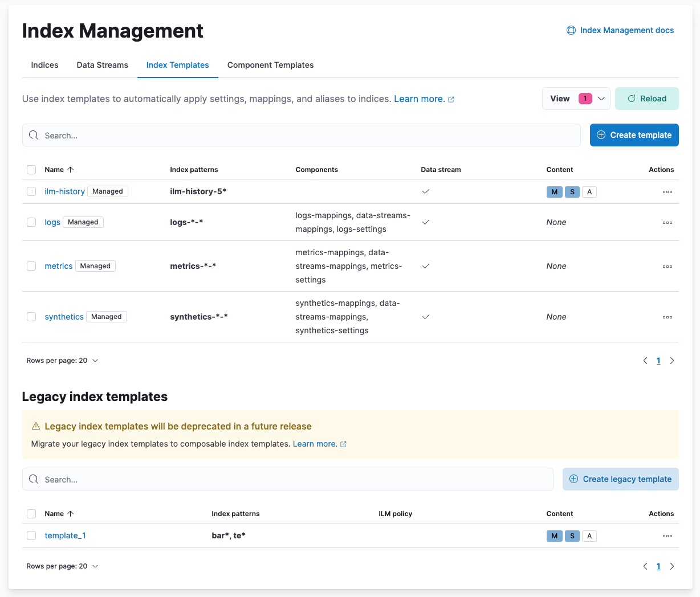The height and width of the screenshot is (597, 700).
Task: Open actions menu for template_1 row
Action: click(x=668, y=536)
